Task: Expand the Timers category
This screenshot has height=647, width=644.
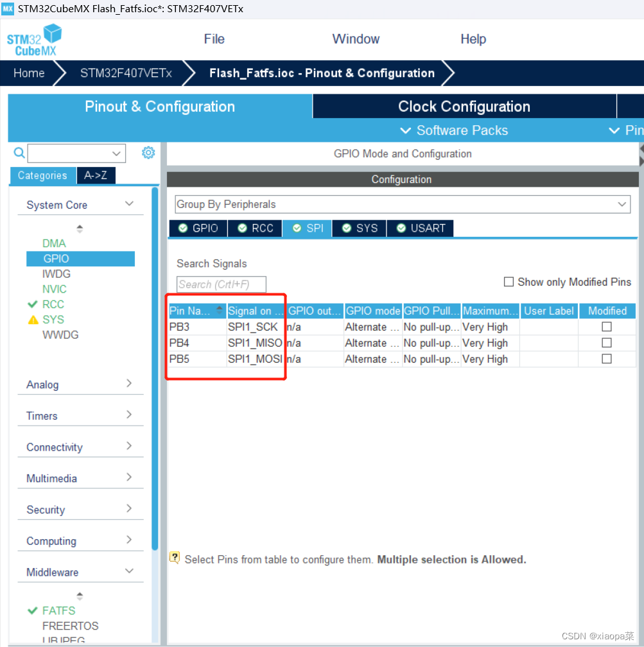Action: (x=129, y=415)
